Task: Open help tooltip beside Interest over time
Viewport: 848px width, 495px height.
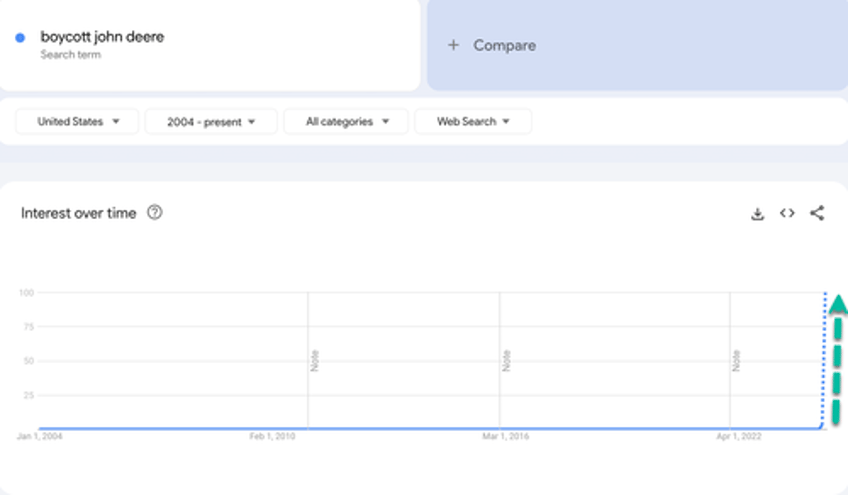Action: tap(155, 212)
